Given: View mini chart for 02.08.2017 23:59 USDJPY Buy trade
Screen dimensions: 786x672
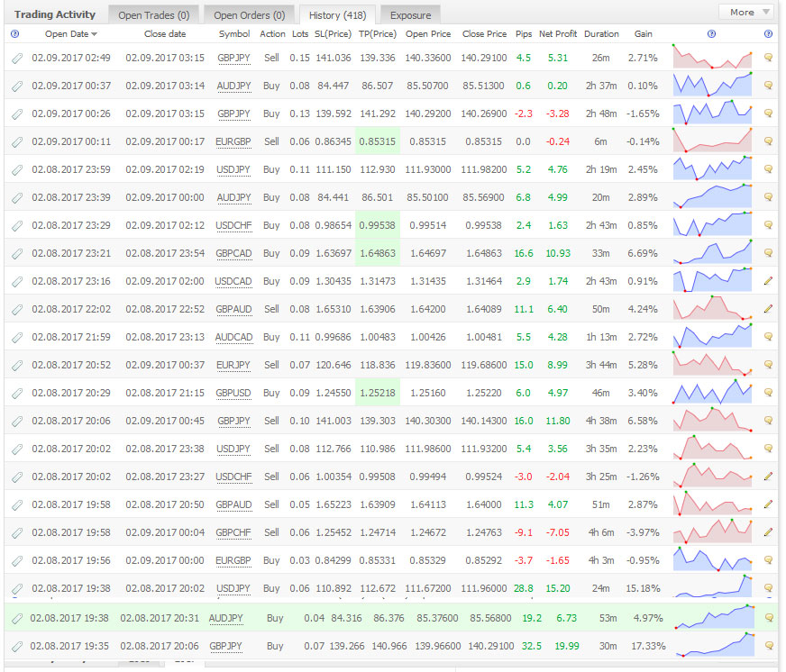Looking at the screenshot, I should [x=712, y=168].
